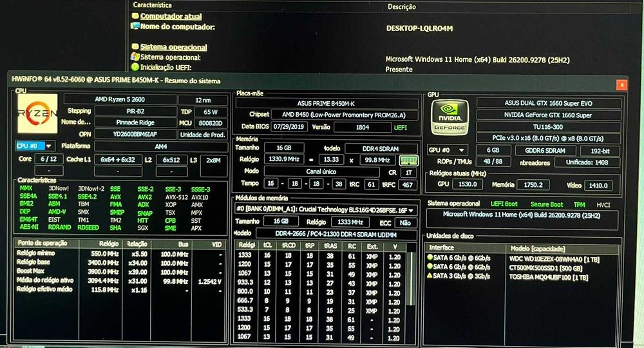Click the 6x64 + 6x32 L1 cache field
The height and width of the screenshot is (348, 644).
coord(118,159)
